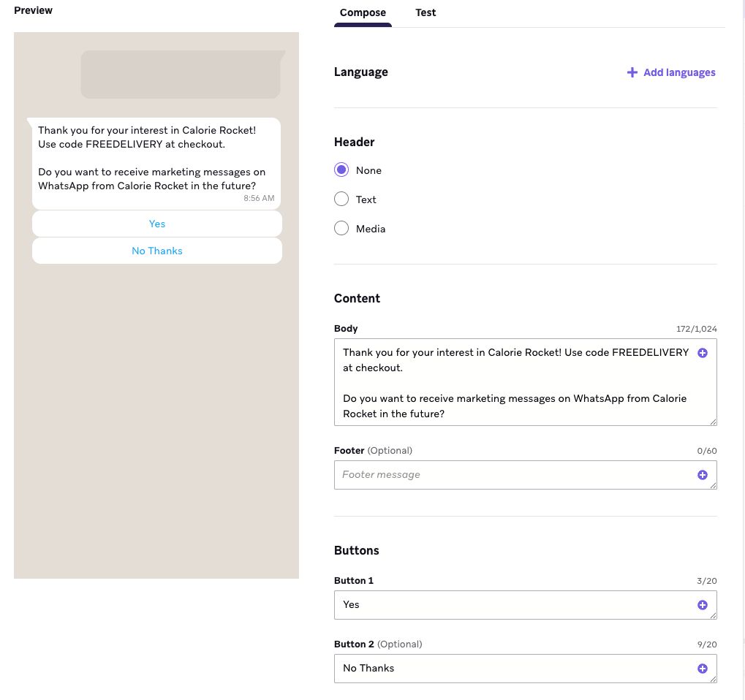Viewport: 745px width, 700px height.
Task: Click the Add languages link
Action: 679,72
